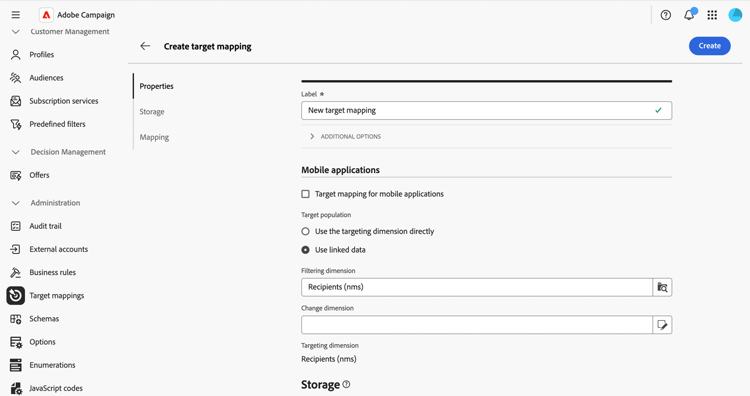Open the notifications bell
This screenshot has height=396, width=750.
coord(689,14)
